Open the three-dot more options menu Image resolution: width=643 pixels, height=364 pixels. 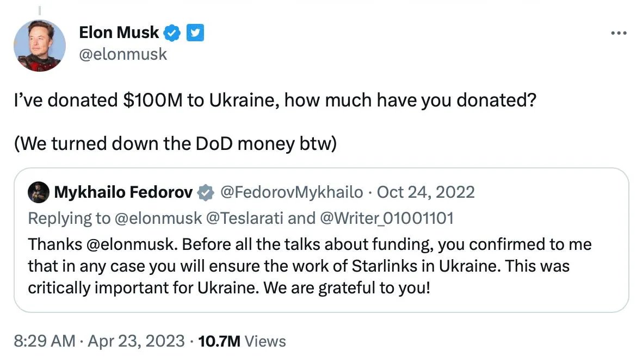619,33
